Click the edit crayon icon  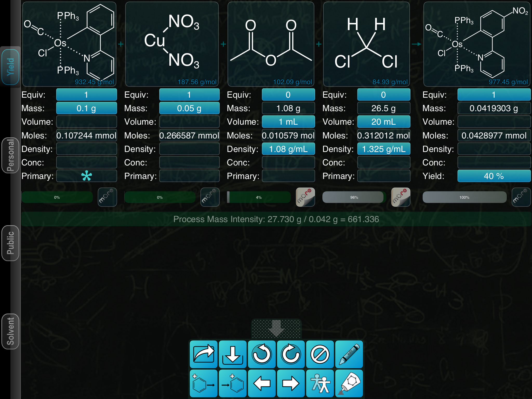(349, 354)
